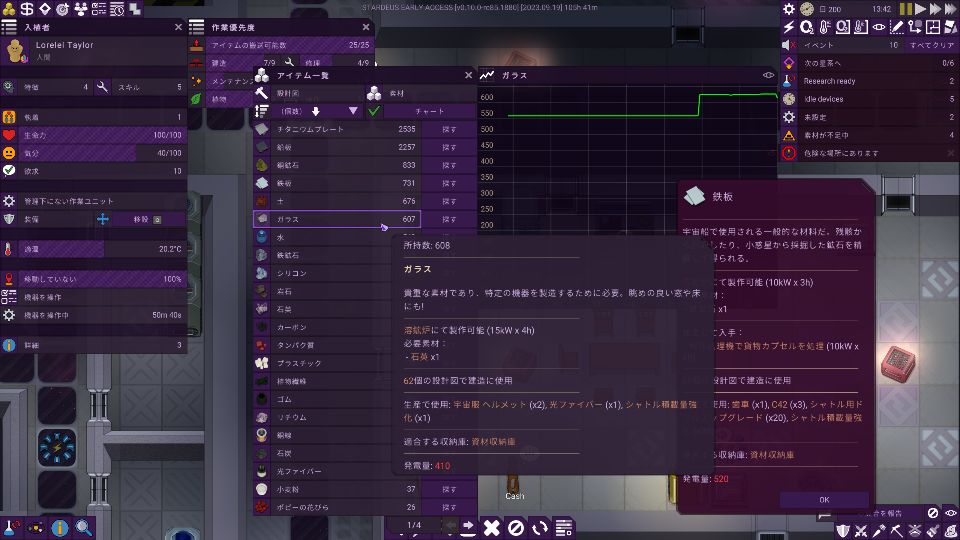Pause the game

(906, 9)
